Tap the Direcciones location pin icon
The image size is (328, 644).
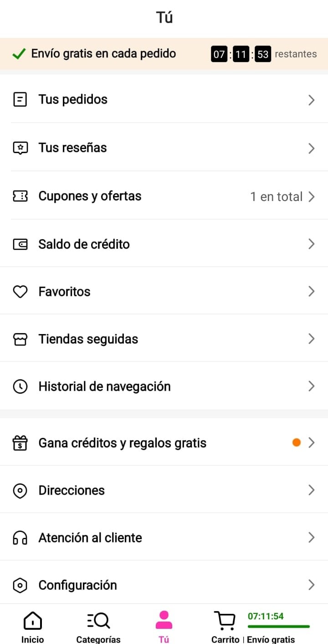(x=20, y=491)
